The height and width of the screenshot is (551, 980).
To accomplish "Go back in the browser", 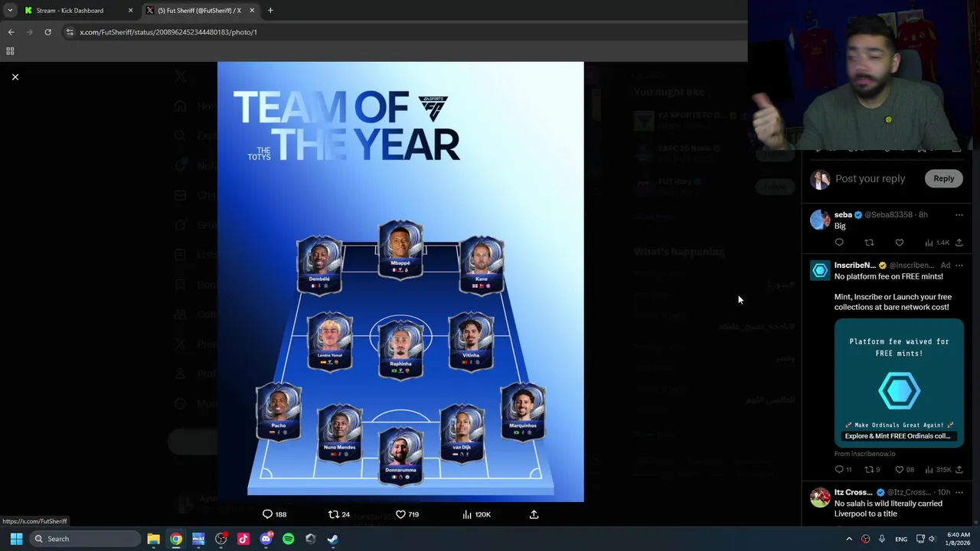I will pyautogui.click(x=11, y=32).
